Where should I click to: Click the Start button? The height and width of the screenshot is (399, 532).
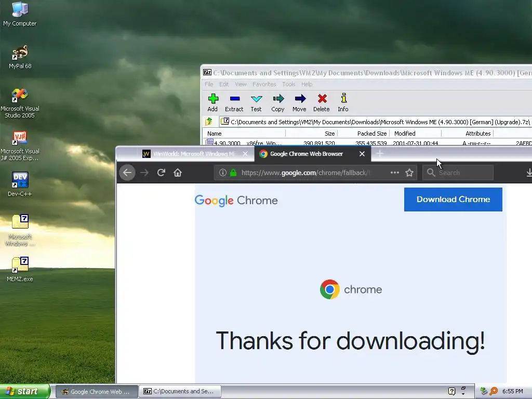pyautogui.click(x=25, y=392)
